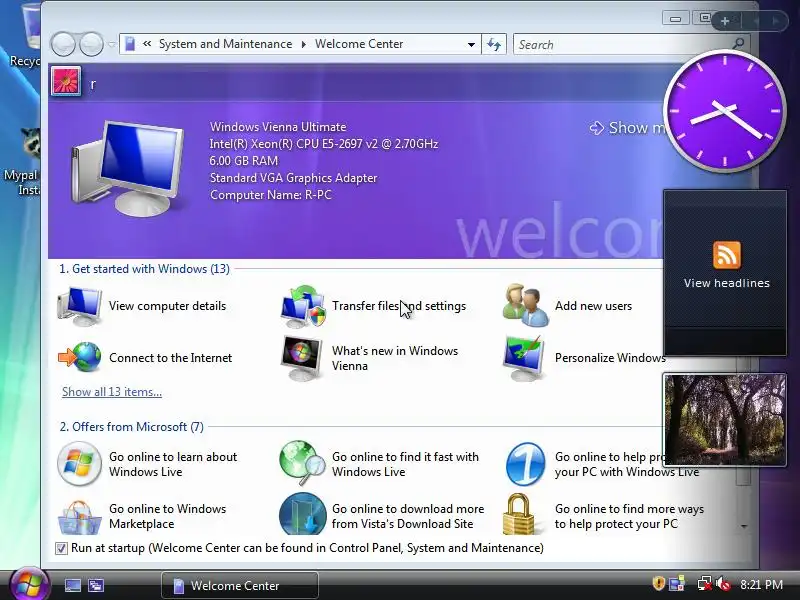
Task: Click the double chevron in address bar
Action: click(147, 44)
